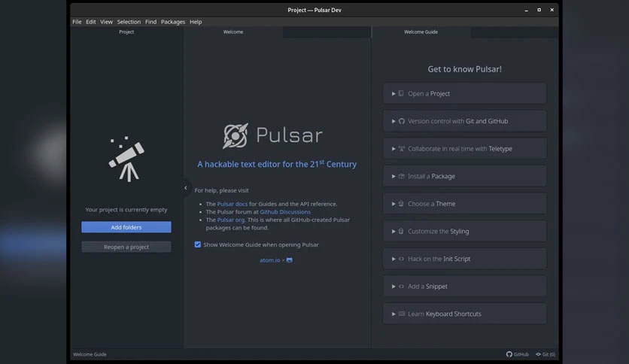Click the radio tower icon beside Teletype
This screenshot has width=629, height=364.
[x=402, y=149]
